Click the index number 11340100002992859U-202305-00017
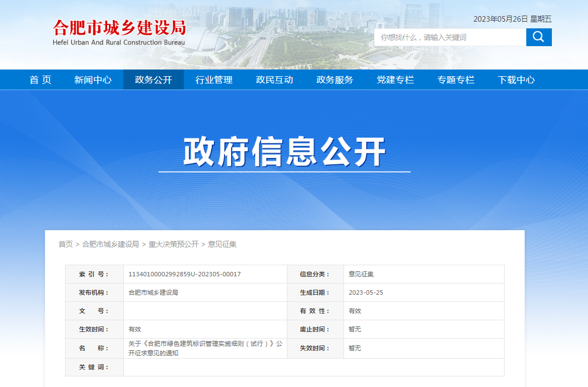Viewport: 588px width, 387px height. coord(185,274)
